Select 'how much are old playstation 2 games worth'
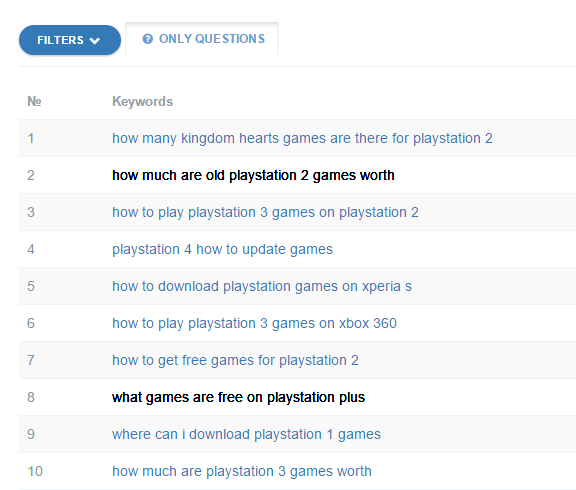 [x=253, y=175]
